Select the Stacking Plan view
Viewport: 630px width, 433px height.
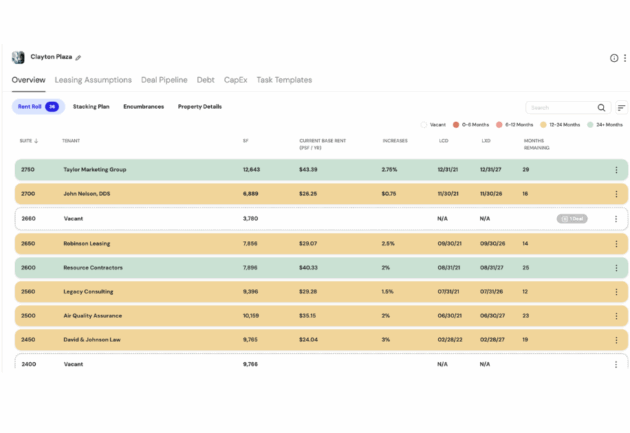click(x=91, y=106)
